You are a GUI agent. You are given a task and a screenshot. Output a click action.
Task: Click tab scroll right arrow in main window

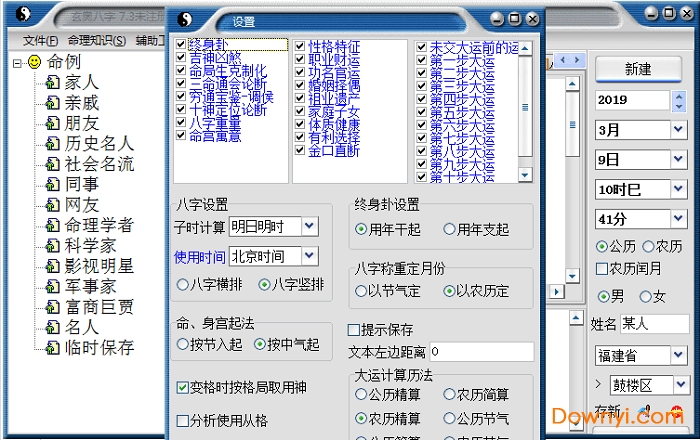click(x=577, y=59)
